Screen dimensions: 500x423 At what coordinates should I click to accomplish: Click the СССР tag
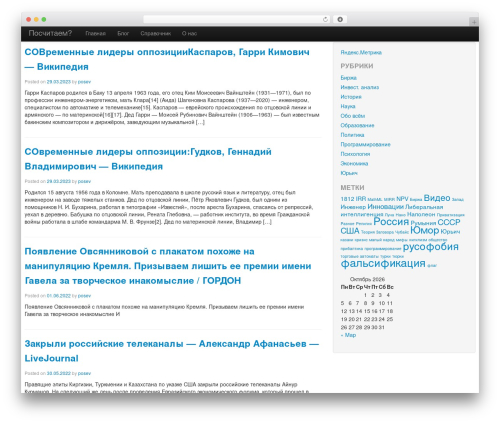tap(449, 222)
